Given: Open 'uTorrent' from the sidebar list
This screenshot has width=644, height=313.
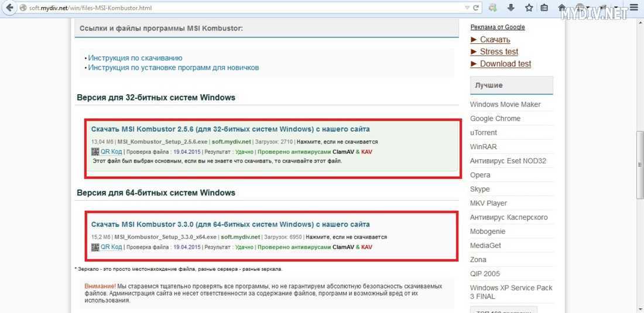Looking at the screenshot, I should [x=483, y=132].
